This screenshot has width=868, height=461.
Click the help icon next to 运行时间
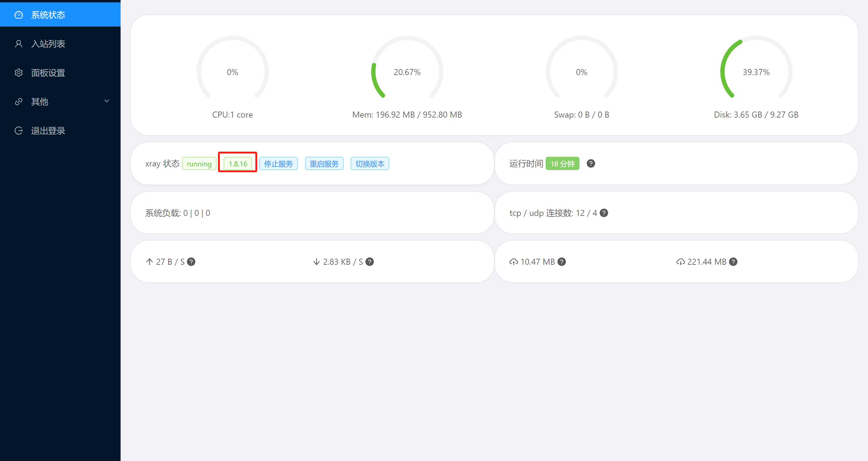pyautogui.click(x=590, y=164)
